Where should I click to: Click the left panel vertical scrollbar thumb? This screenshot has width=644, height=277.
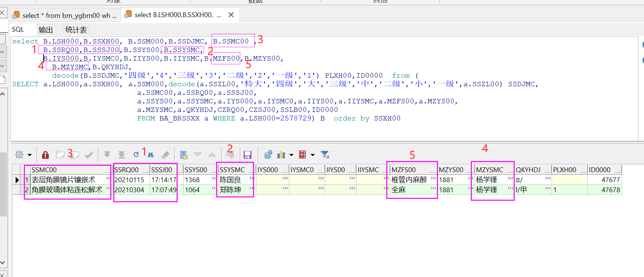pyautogui.click(x=3, y=184)
